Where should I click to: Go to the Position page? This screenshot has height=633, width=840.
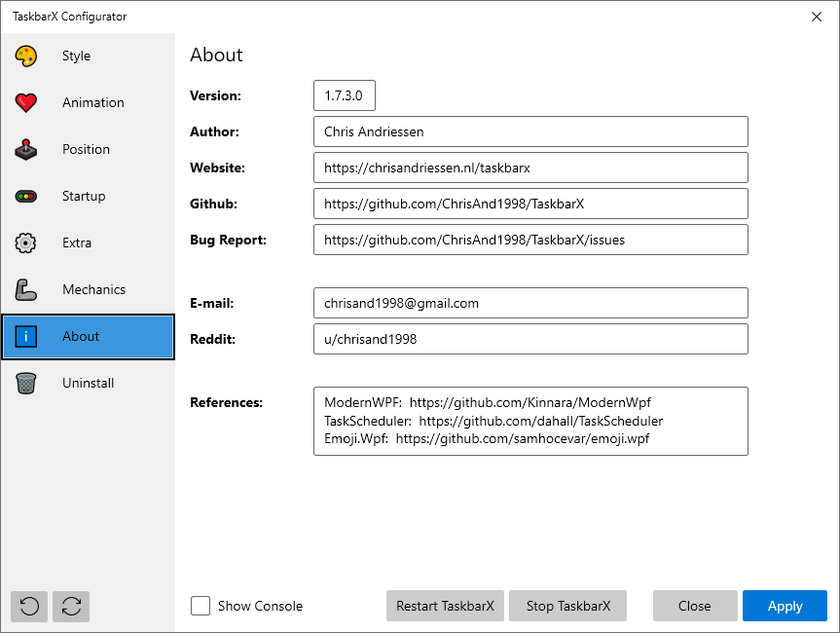click(x=88, y=150)
